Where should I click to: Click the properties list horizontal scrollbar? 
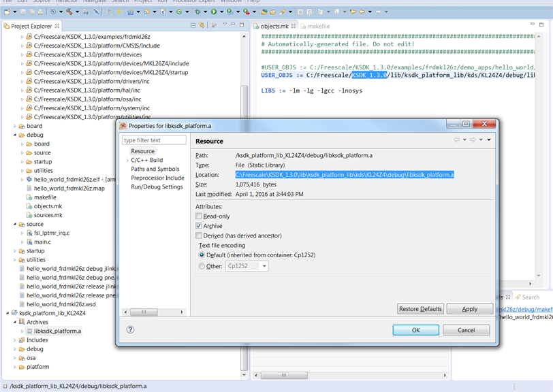click(154, 312)
